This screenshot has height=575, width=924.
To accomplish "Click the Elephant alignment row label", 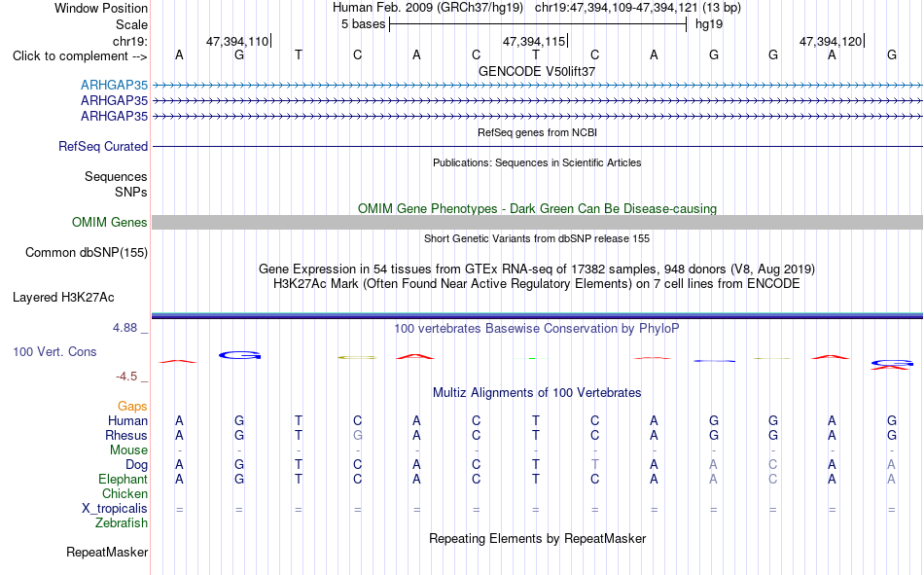I will 124,479.
